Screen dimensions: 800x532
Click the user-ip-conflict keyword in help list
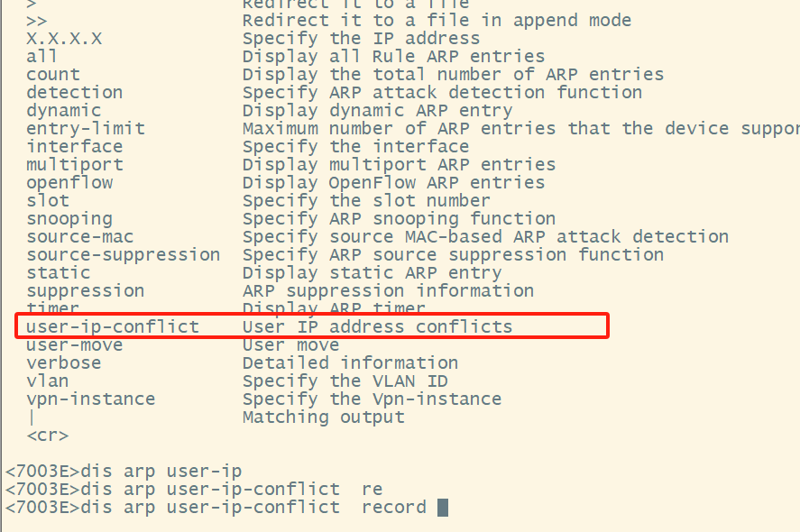112,326
